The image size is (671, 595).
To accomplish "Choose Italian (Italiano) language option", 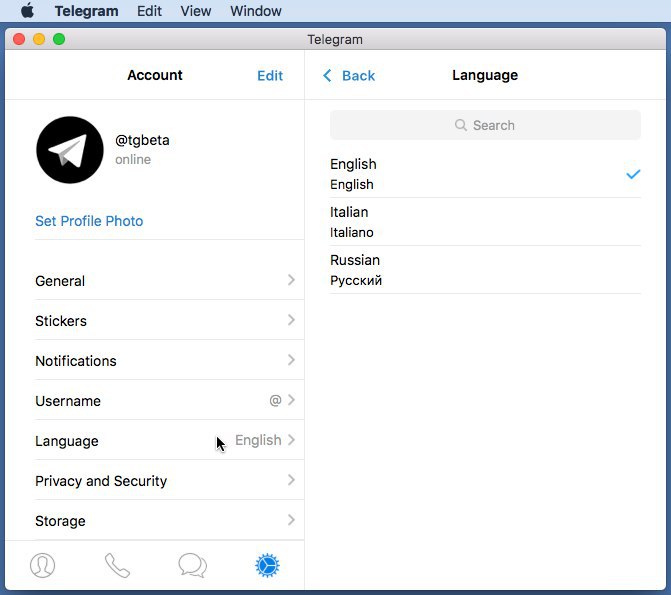I will [485, 222].
